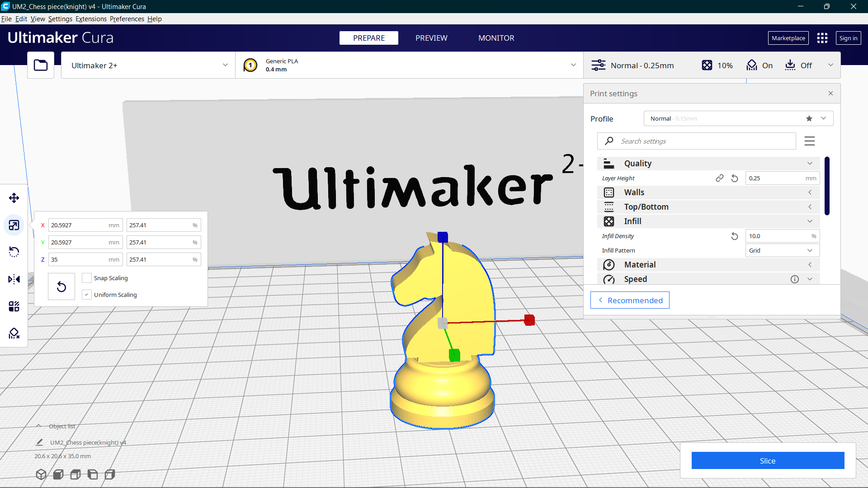Select the Scale tool

click(14, 225)
